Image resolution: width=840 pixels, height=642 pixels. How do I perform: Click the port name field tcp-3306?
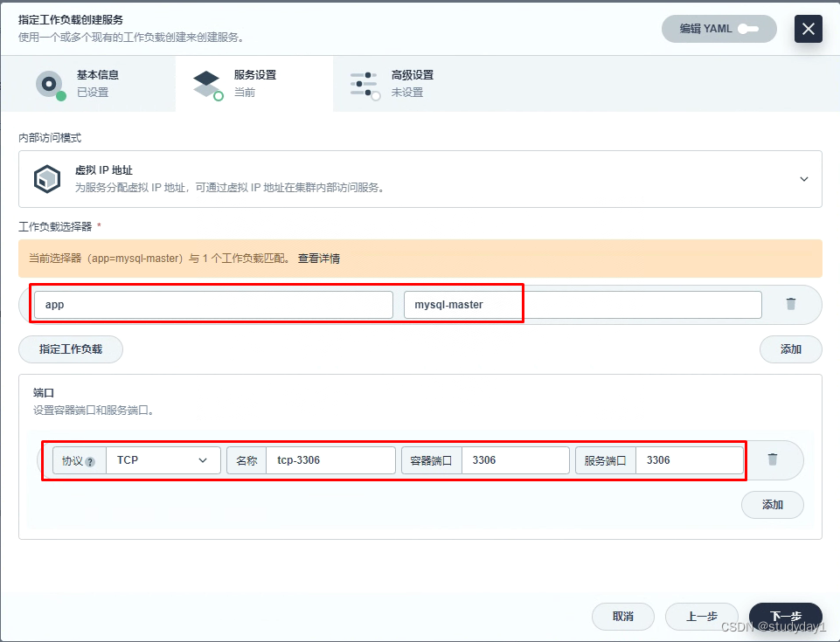click(330, 460)
